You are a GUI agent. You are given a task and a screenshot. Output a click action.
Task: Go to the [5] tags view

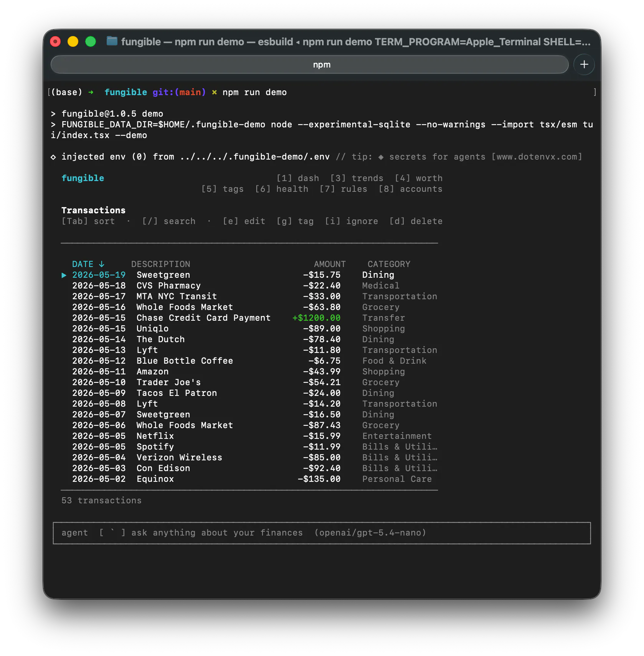point(223,189)
